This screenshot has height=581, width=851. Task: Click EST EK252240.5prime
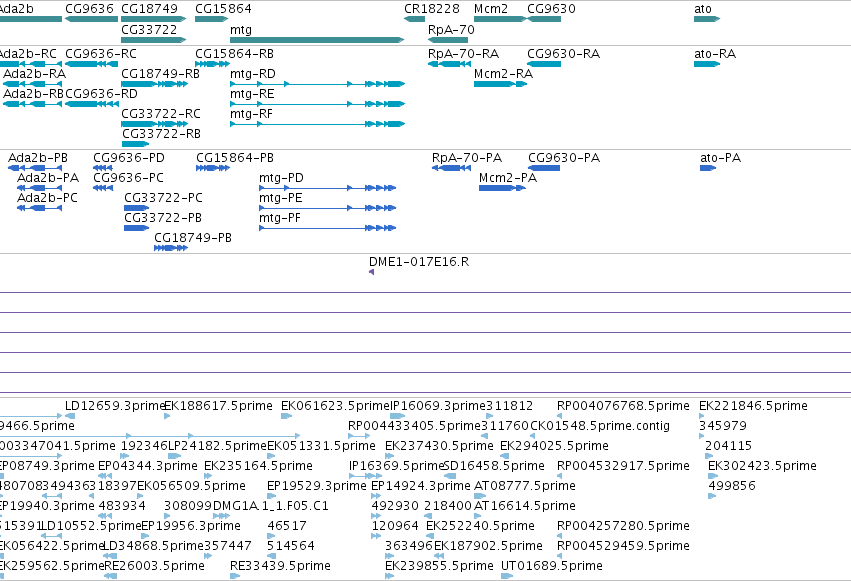click(x=429, y=536)
